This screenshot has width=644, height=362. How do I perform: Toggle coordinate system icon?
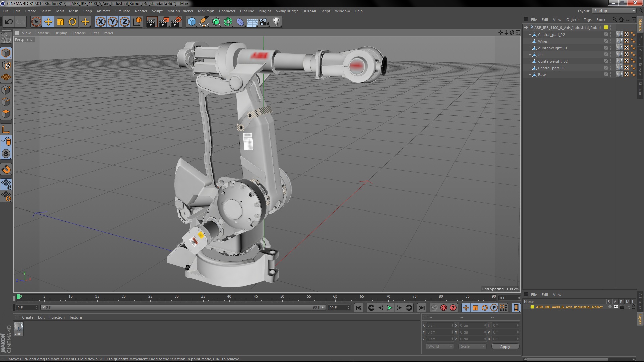[x=137, y=22]
